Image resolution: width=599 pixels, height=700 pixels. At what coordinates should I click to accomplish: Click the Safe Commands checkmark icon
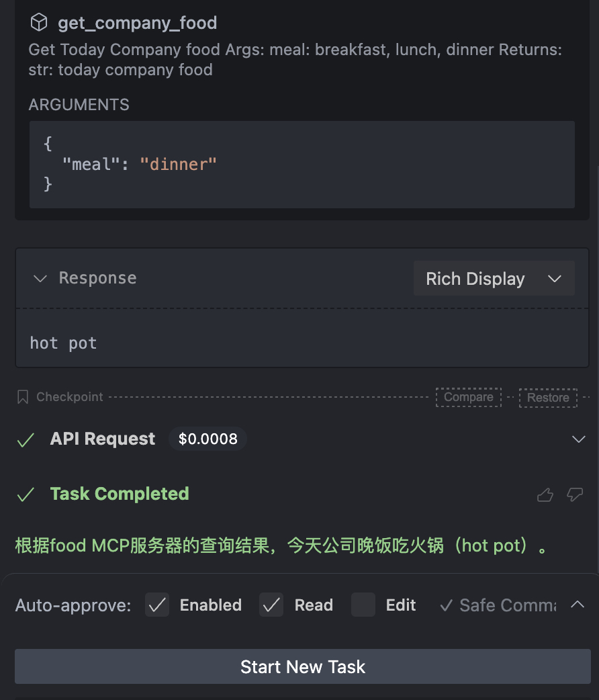[x=447, y=605]
